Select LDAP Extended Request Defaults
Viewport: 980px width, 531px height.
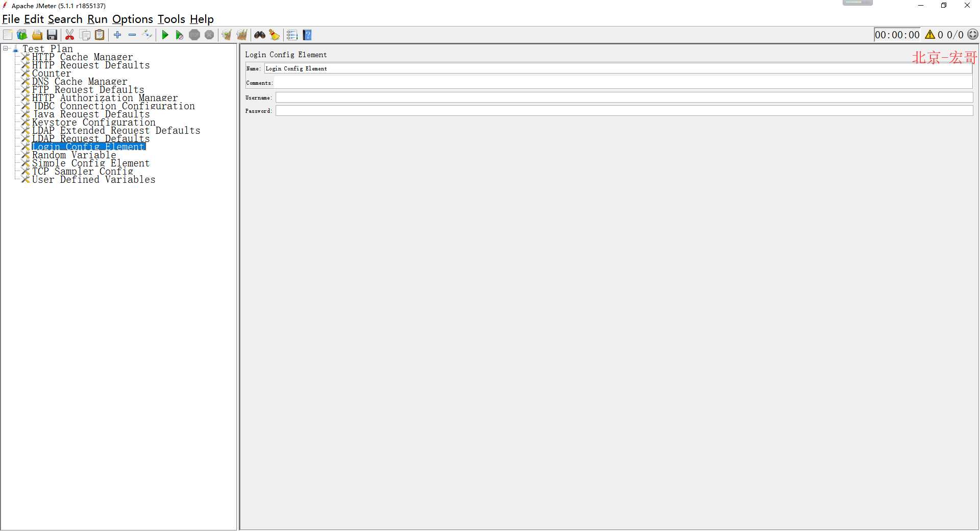tap(116, 131)
